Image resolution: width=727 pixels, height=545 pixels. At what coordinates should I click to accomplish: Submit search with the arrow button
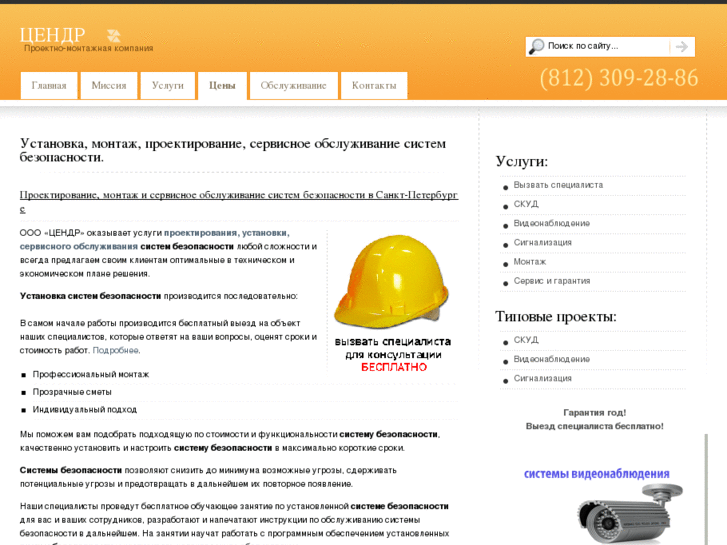tap(682, 46)
